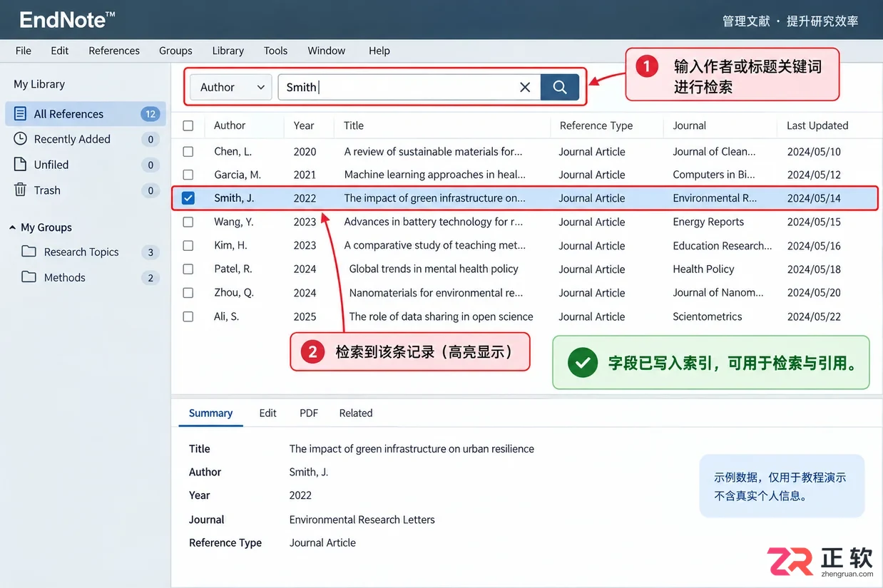This screenshot has width=883, height=588.
Task: Click the All References document icon
Action: [x=21, y=113]
